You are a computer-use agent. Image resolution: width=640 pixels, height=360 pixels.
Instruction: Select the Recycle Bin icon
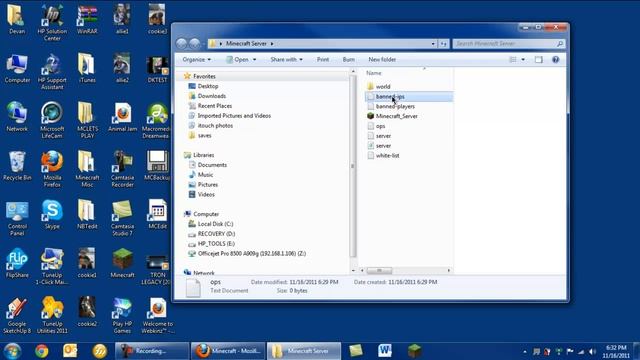click(17, 166)
